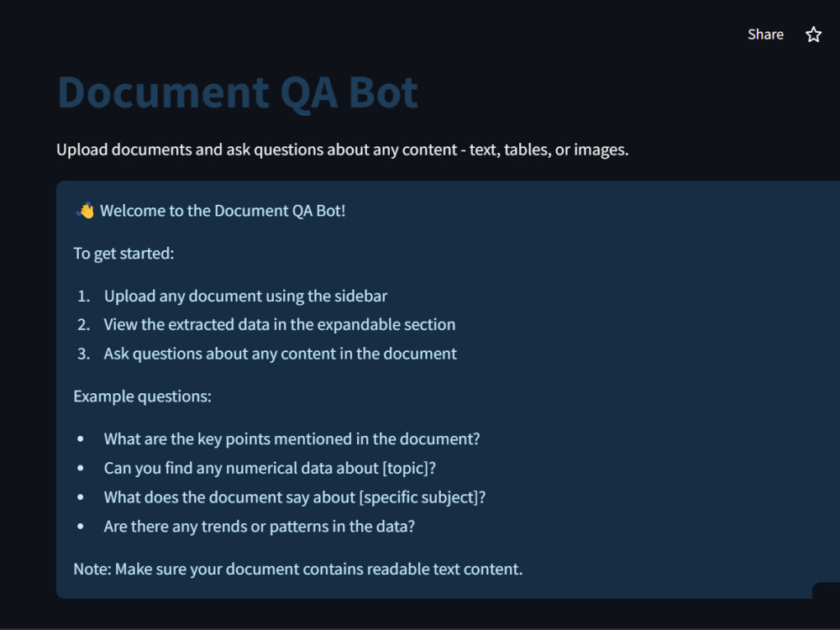840x630 pixels.
Task: Click the Share button
Action: click(x=765, y=34)
